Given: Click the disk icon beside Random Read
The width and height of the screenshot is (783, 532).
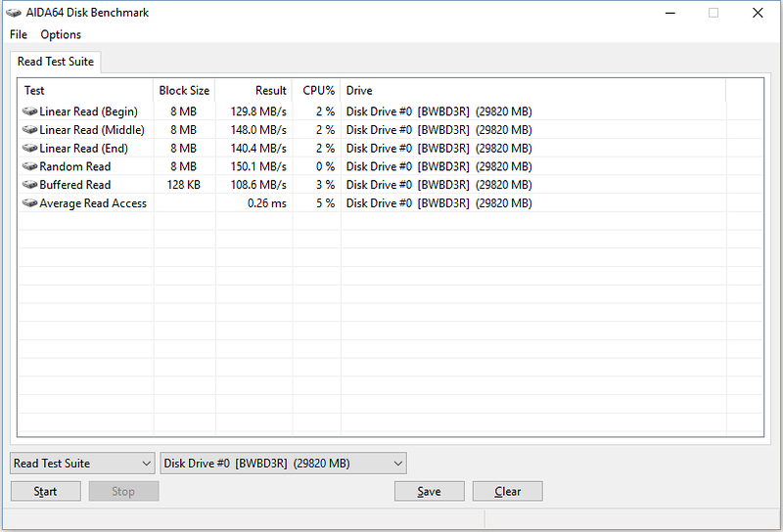Looking at the screenshot, I should coord(30,165).
